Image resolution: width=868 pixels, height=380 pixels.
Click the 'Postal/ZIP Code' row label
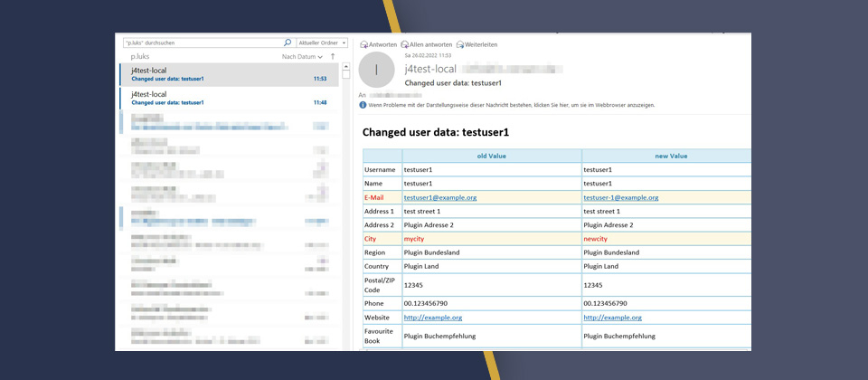pos(380,285)
